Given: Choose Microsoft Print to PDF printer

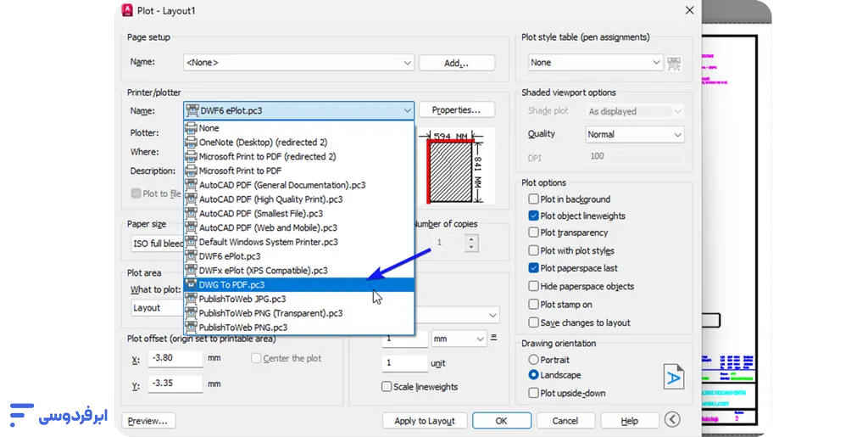Looking at the screenshot, I should 299,171.
